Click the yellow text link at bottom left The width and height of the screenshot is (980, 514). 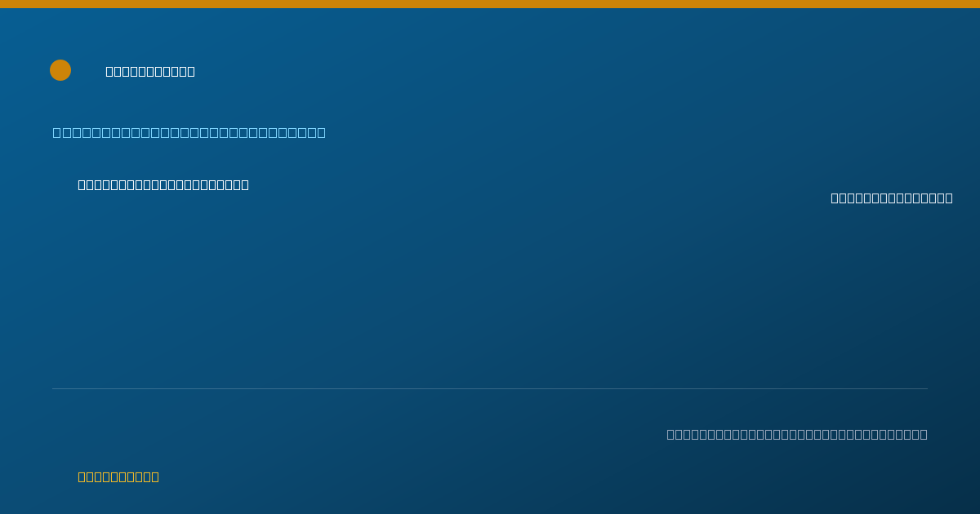[x=118, y=476]
